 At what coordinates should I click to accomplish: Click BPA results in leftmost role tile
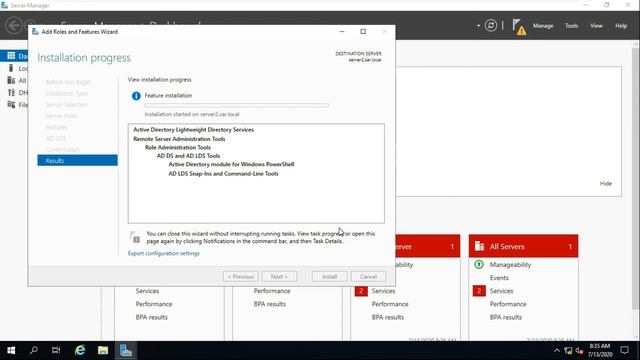[x=151, y=317]
